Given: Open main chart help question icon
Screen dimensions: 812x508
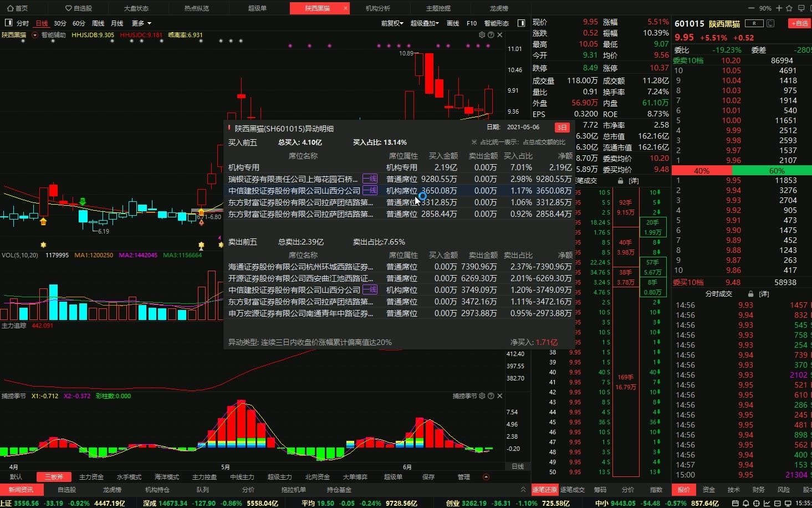Looking at the screenshot, I should tap(491, 35).
